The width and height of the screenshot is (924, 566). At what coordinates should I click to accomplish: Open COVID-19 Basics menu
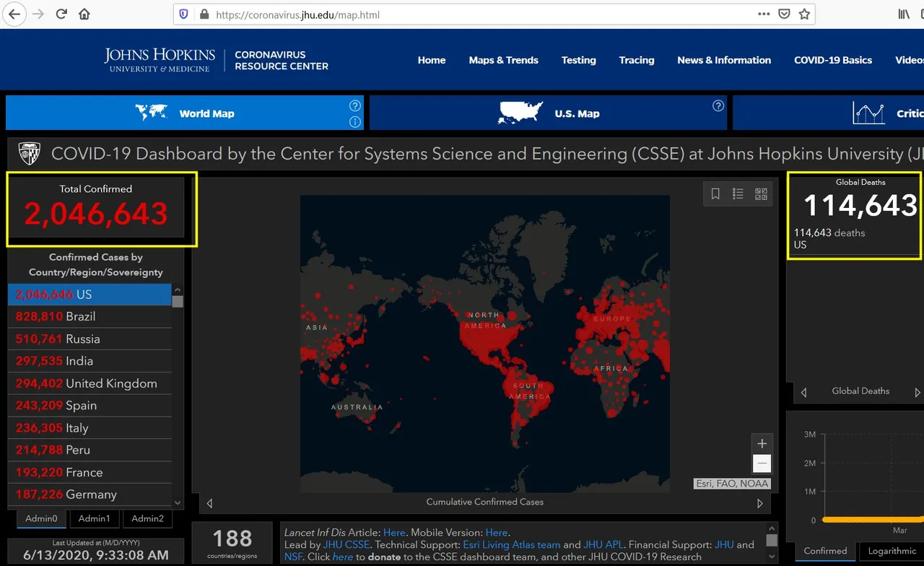[833, 60]
